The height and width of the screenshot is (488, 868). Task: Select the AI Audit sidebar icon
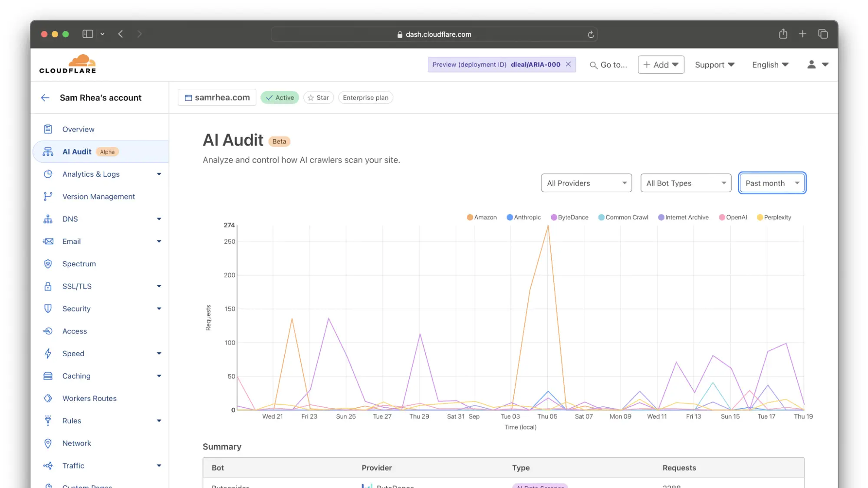48,151
